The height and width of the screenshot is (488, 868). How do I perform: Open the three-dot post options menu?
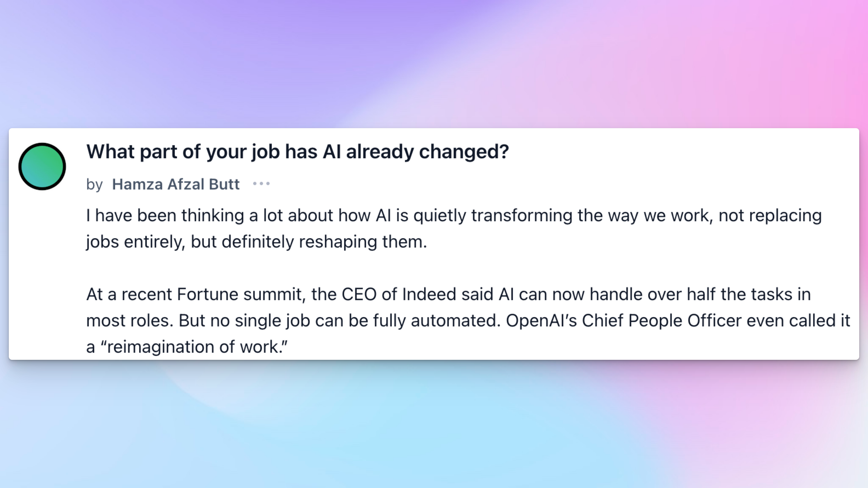click(261, 183)
